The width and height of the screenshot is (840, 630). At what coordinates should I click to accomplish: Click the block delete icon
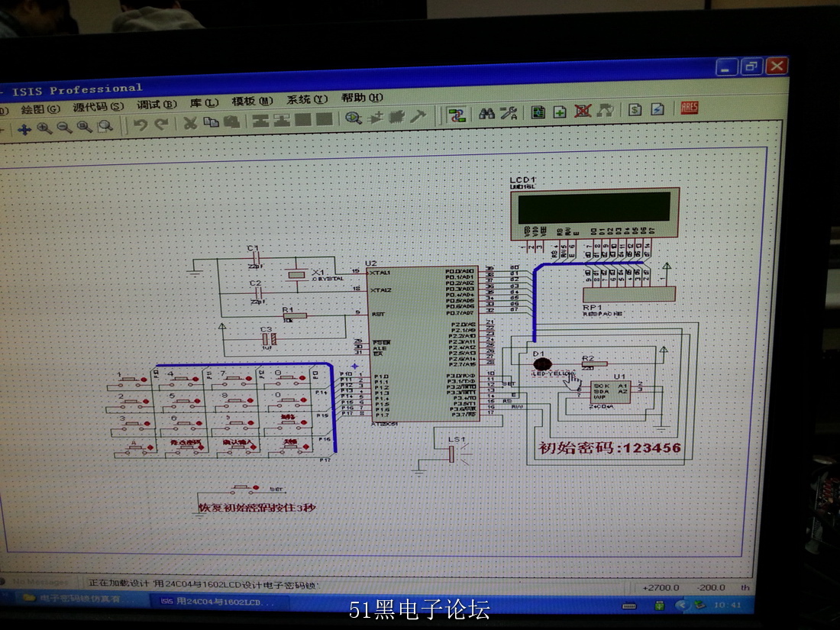point(324,119)
